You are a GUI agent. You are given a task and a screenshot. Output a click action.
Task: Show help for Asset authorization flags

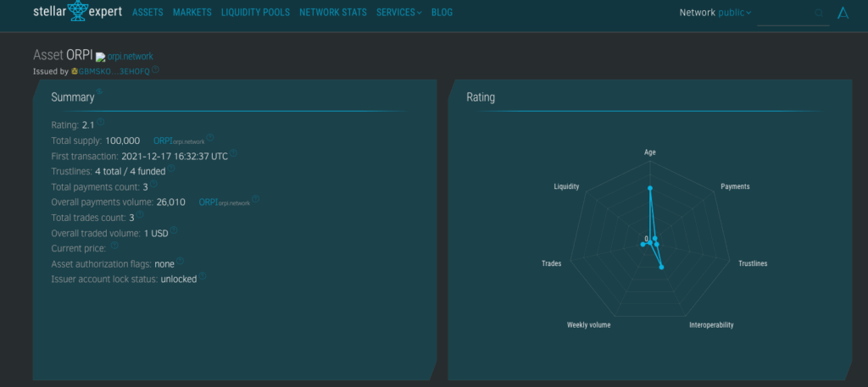pyautogui.click(x=180, y=261)
